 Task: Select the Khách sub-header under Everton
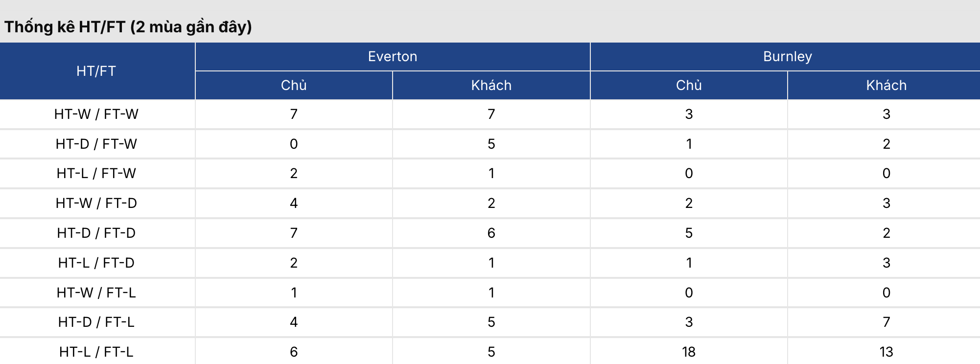tap(491, 86)
